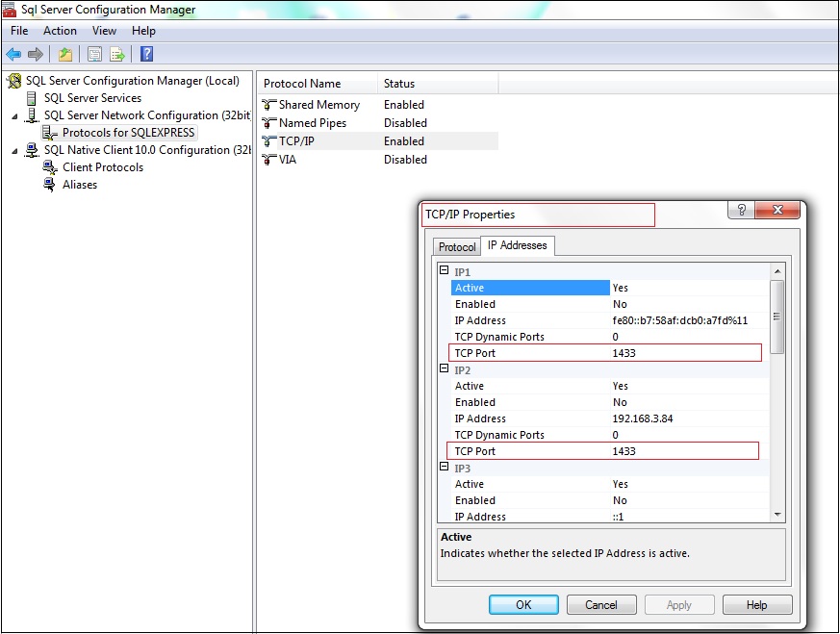Open the File menu
Screen dimensions: 840x634
(x=19, y=31)
